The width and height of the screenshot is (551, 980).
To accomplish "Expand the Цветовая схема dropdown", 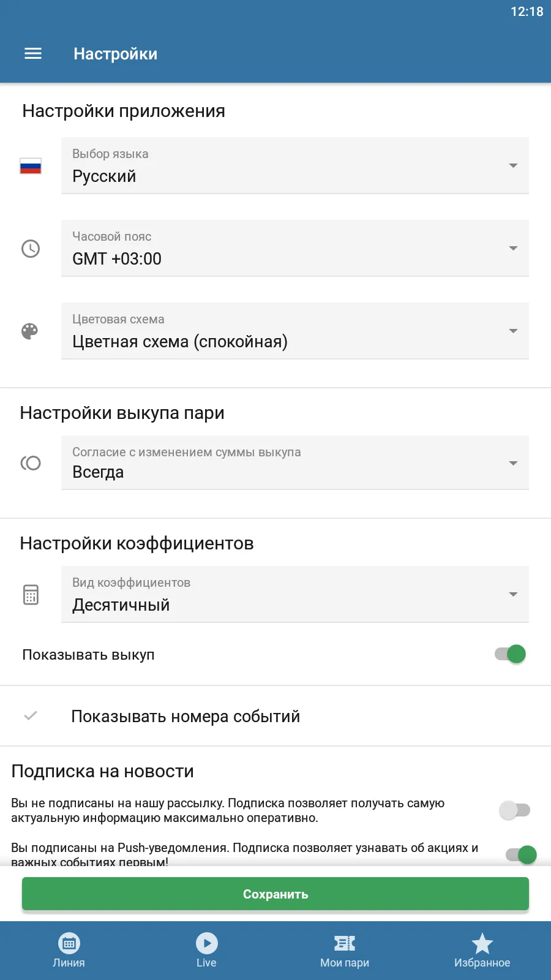I will pyautogui.click(x=294, y=331).
